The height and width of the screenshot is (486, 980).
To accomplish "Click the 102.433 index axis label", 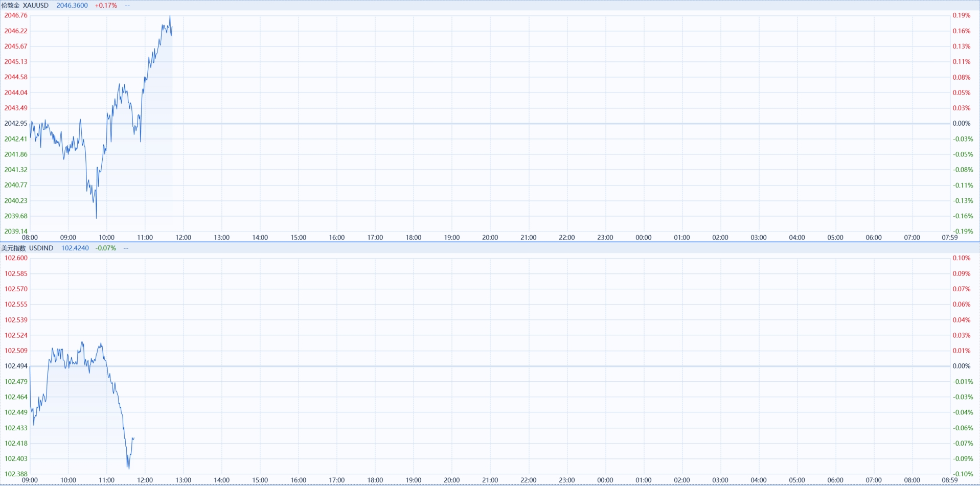I will [x=16, y=428].
